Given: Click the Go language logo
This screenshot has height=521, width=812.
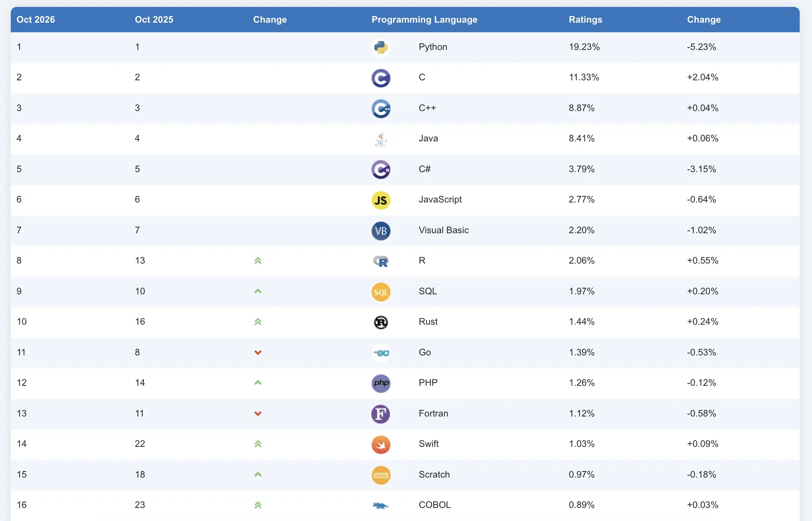Looking at the screenshot, I should click(381, 353).
